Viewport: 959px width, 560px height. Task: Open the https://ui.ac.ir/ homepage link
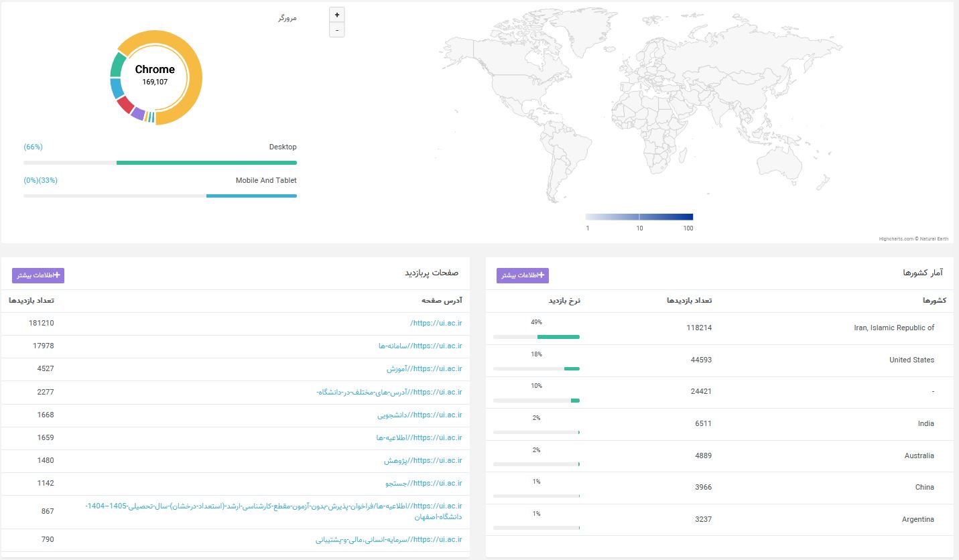436,323
